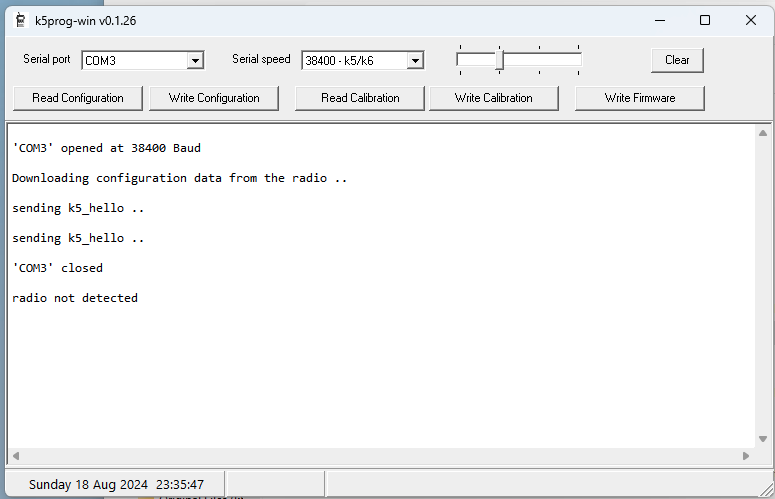Click "'COM3' opened at 38400 Baud" line
Image resolution: width=775 pixels, height=499 pixels.
click(x=106, y=148)
